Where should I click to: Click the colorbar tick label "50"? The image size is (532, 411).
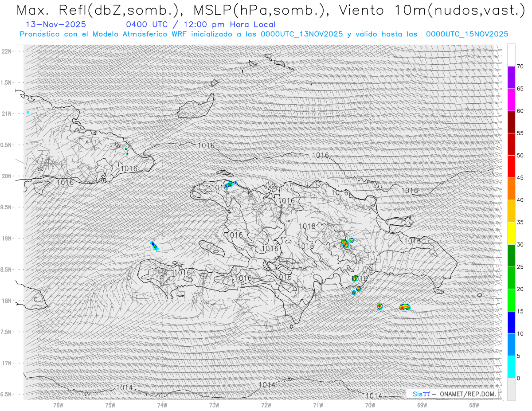(520, 156)
